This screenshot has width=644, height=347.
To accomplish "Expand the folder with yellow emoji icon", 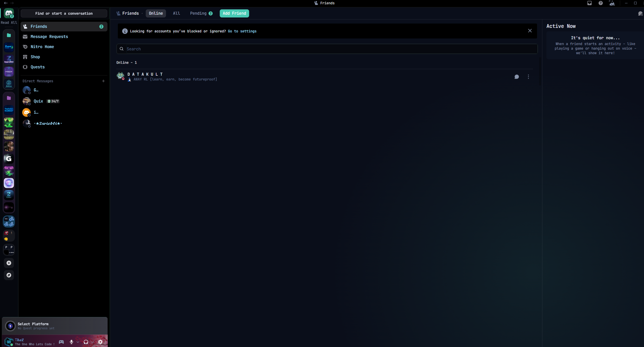I will coord(9,236).
